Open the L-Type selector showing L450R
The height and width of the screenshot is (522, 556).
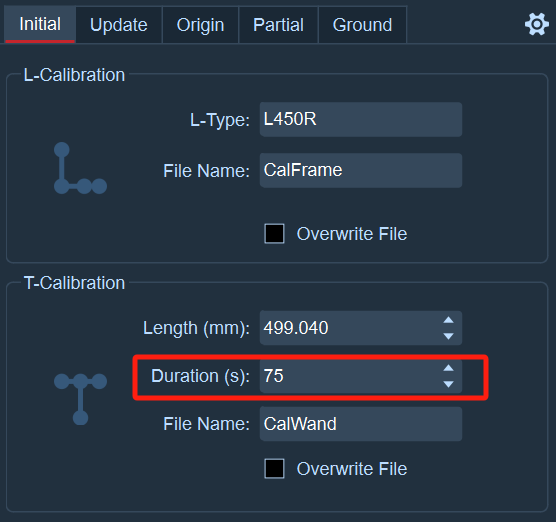(361, 119)
